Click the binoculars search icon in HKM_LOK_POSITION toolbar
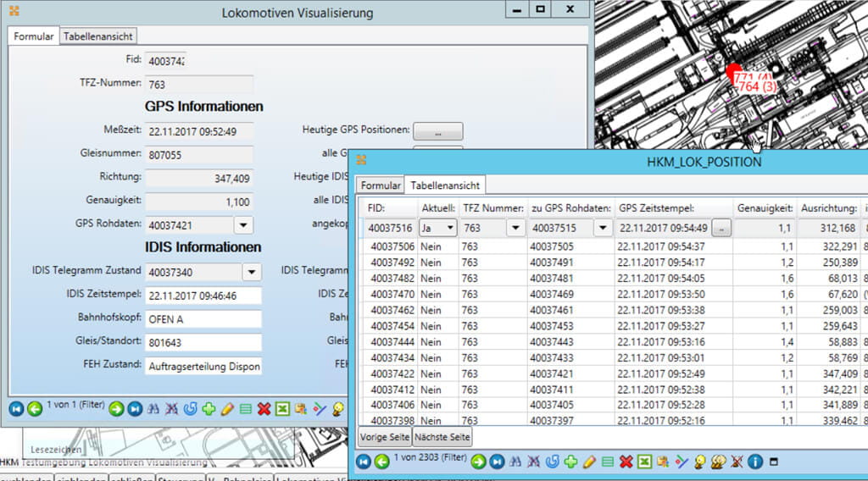 (x=515, y=462)
